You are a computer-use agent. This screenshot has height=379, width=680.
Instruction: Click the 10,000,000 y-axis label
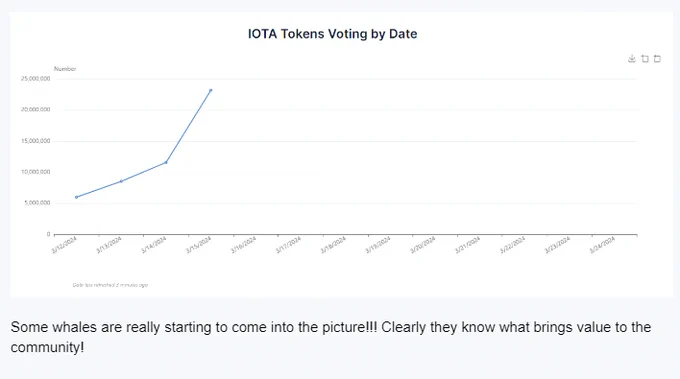coord(36,172)
